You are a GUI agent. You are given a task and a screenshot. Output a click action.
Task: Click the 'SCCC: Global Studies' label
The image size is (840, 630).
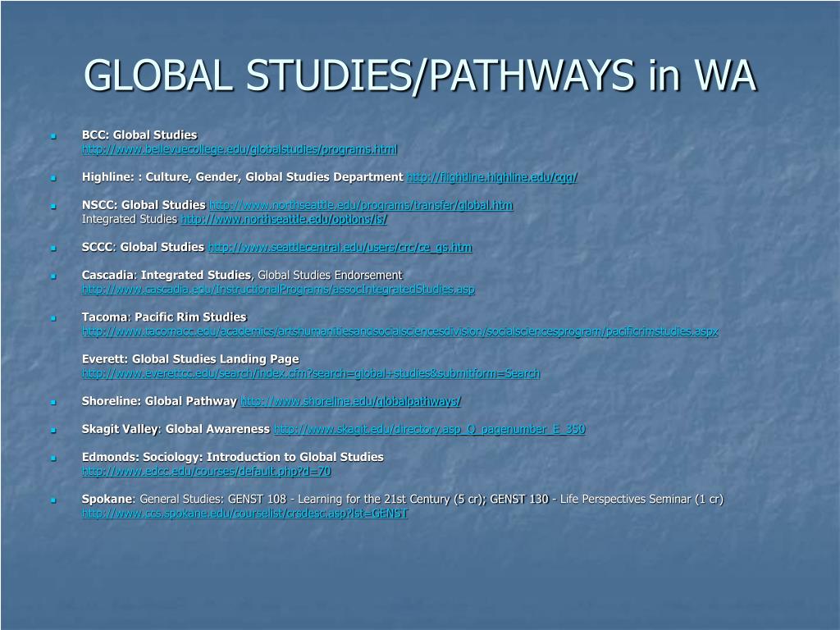tap(143, 248)
